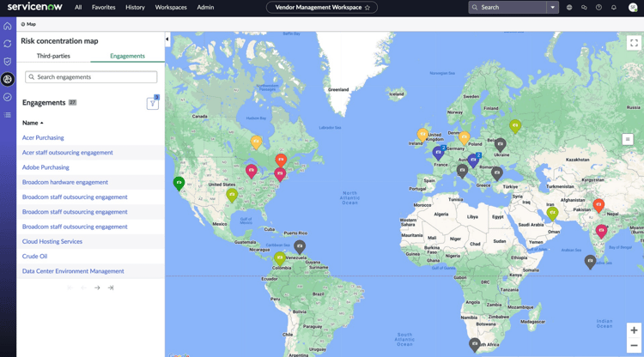
Task: Open the search scope dropdown arrow
Action: [x=552, y=8]
